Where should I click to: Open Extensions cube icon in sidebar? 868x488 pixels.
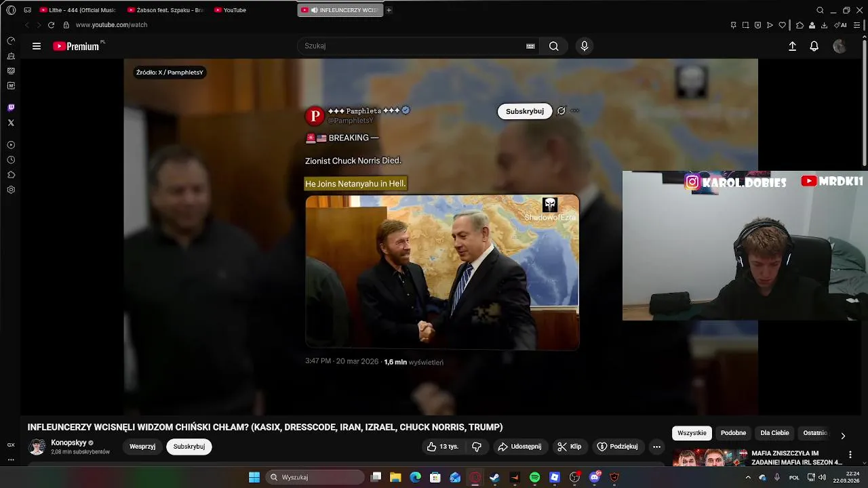click(x=11, y=175)
